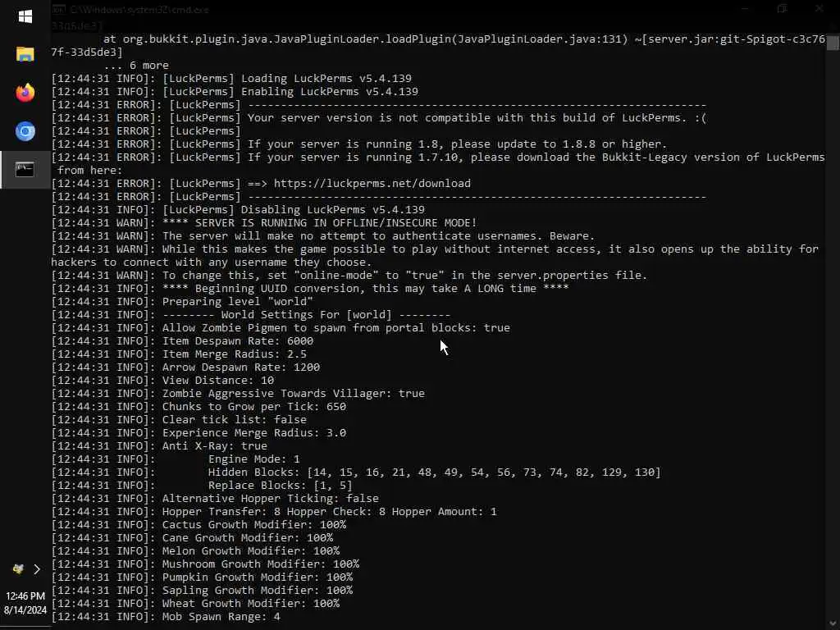Minimize the cmd.exe window
840x630 pixels.
pyautogui.click(x=744, y=9)
